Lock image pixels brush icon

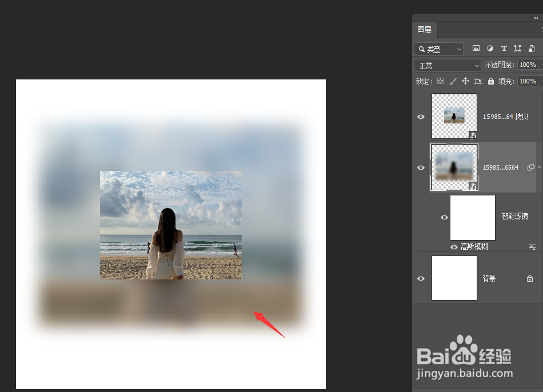coord(453,81)
